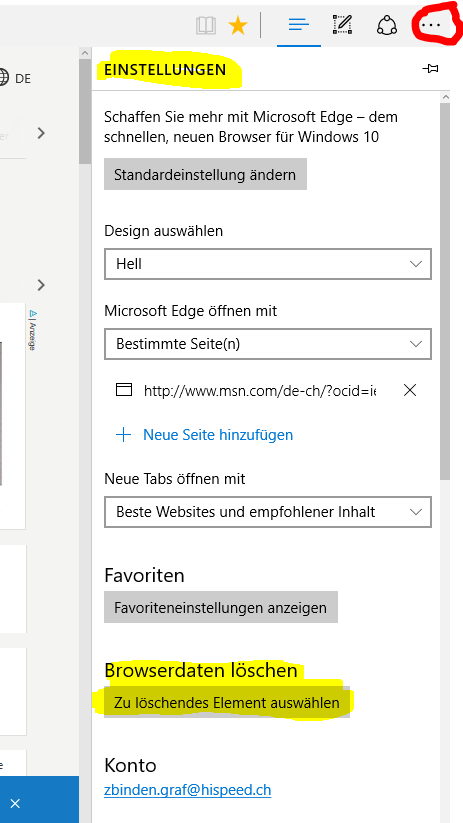Click the Neue Seite hinzufügen link
Screen dimensions: 463x823
[x=218, y=435]
